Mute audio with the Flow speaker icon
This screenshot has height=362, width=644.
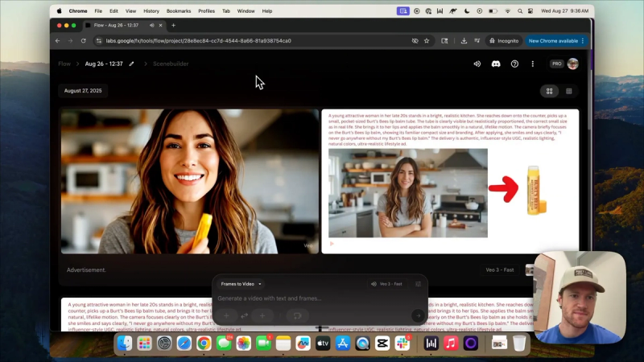(x=477, y=64)
